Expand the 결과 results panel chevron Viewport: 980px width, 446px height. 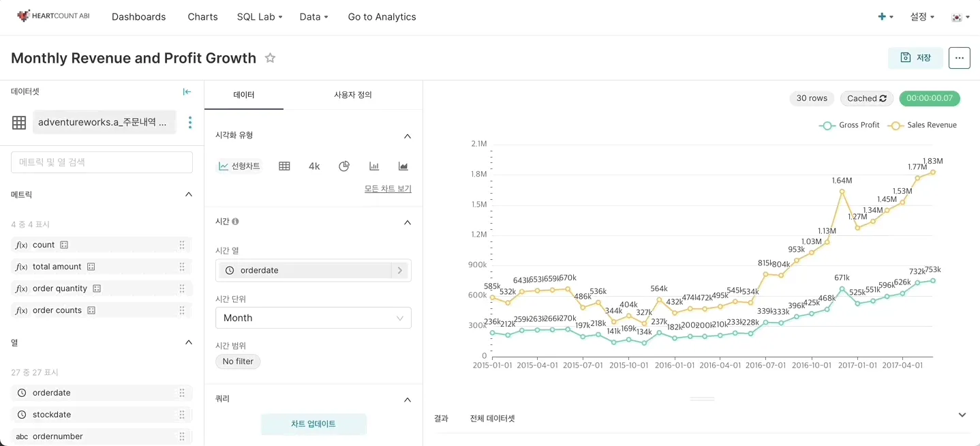click(962, 415)
